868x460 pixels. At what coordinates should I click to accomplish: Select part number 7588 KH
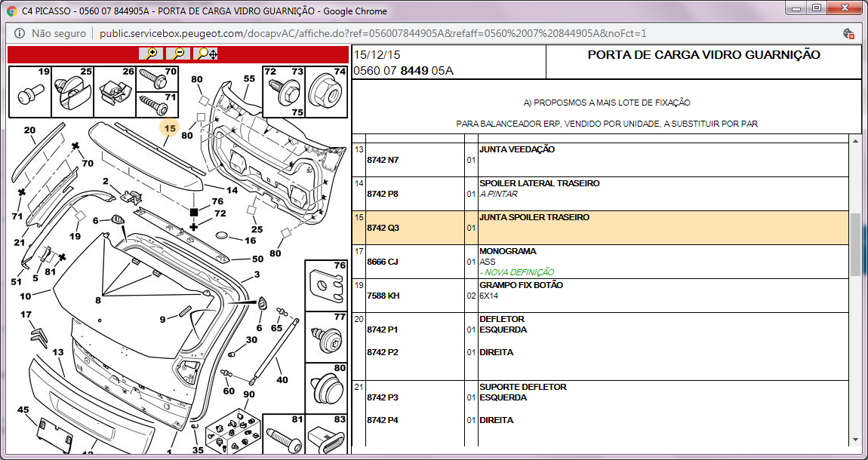383,296
